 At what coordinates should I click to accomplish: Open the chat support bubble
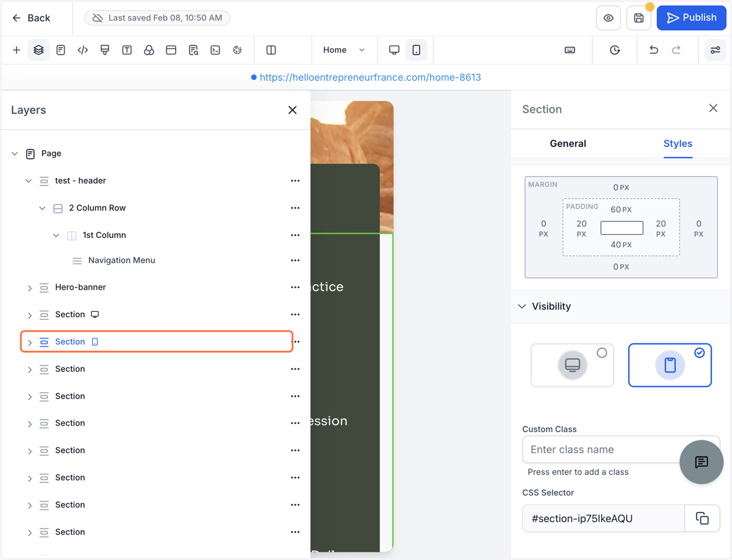[x=701, y=462]
